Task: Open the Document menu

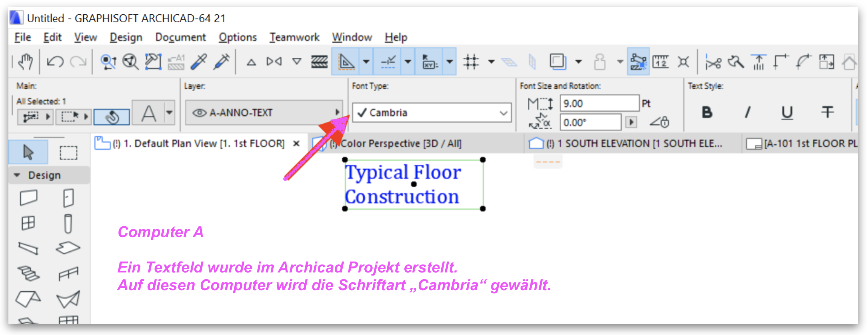Action: (x=180, y=37)
